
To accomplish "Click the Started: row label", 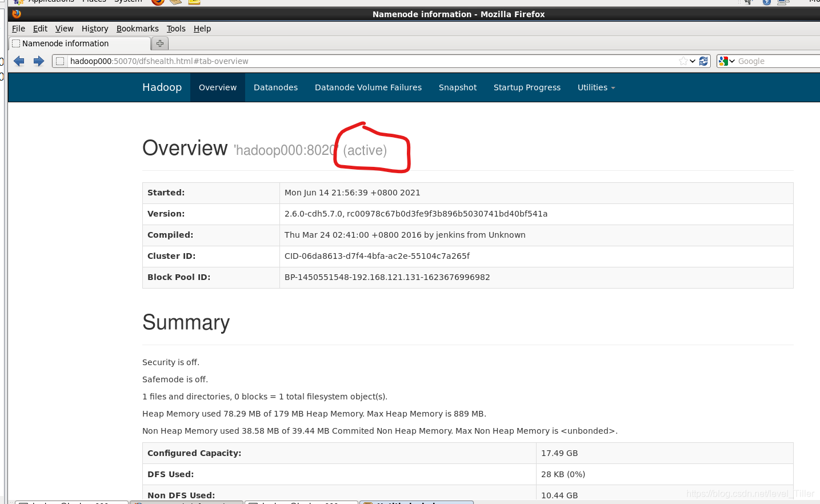I will pyautogui.click(x=166, y=193).
